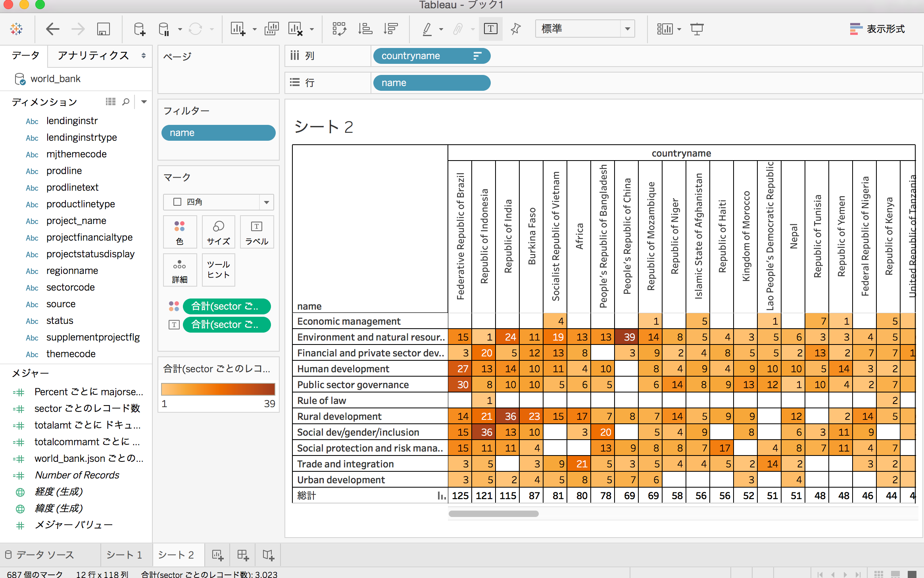Click the ラベル label marks button
This screenshot has width=924, height=578.
pyautogui.click(x=257, y=232)
